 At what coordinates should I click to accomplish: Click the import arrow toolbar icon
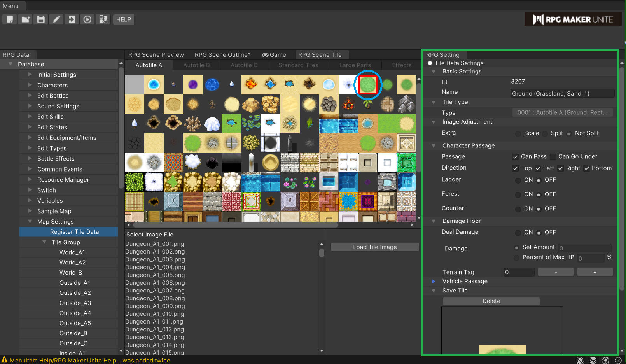pyautogui.click(x=72, y=19)
